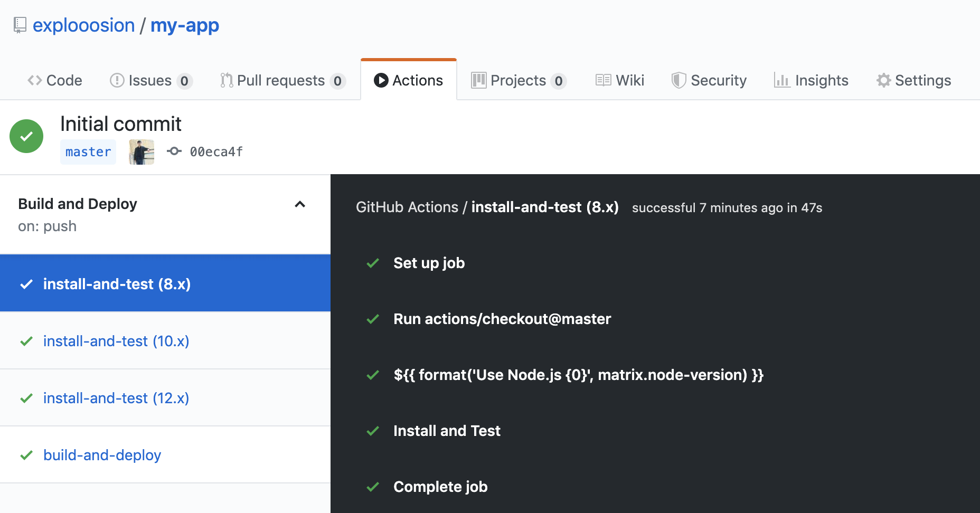980x513 pixels.
Task: Open the Projects tab
Action: [x=519, y=80]
